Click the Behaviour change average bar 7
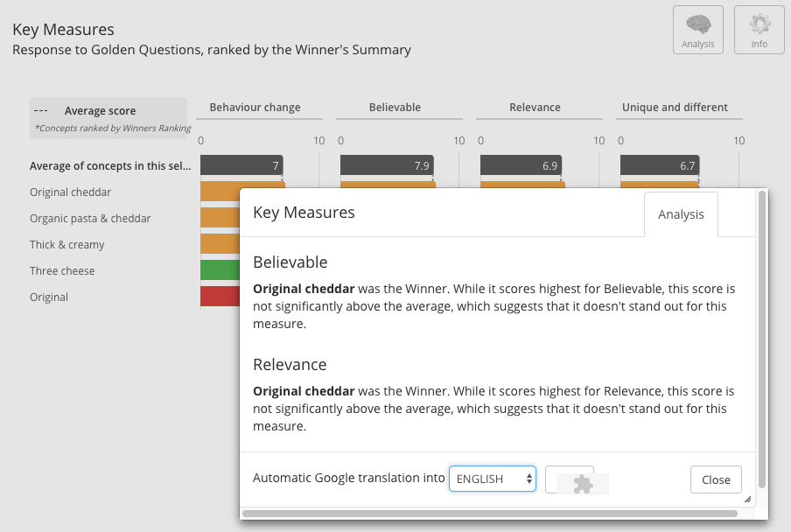This screenshot has width=791, height=532. tap(241, 165)
